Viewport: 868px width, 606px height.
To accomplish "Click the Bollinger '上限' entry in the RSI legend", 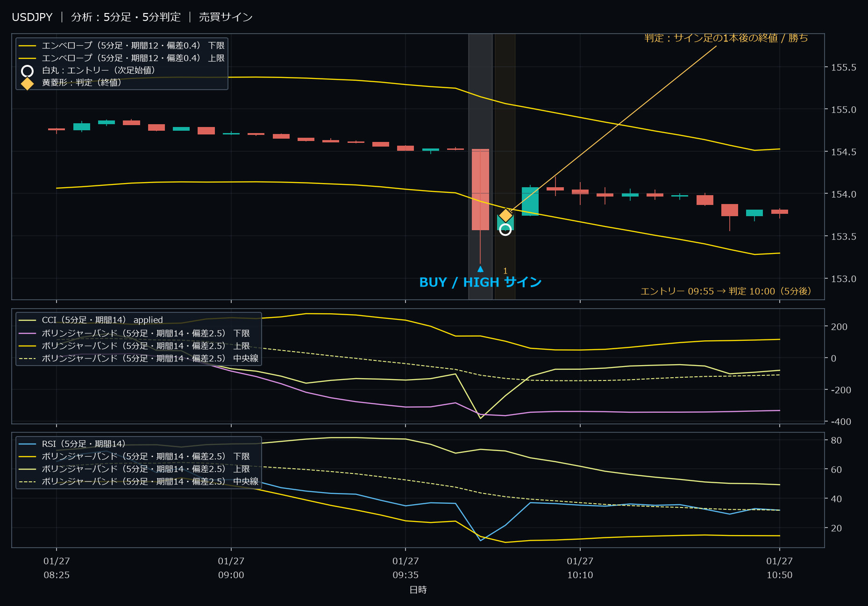I will click(x=134, y=469).
